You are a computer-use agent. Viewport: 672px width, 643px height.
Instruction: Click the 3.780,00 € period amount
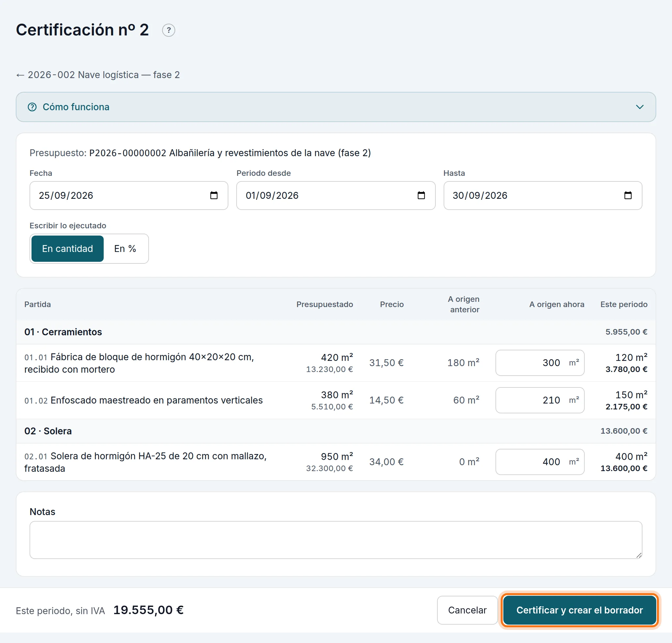coord(626,369)
